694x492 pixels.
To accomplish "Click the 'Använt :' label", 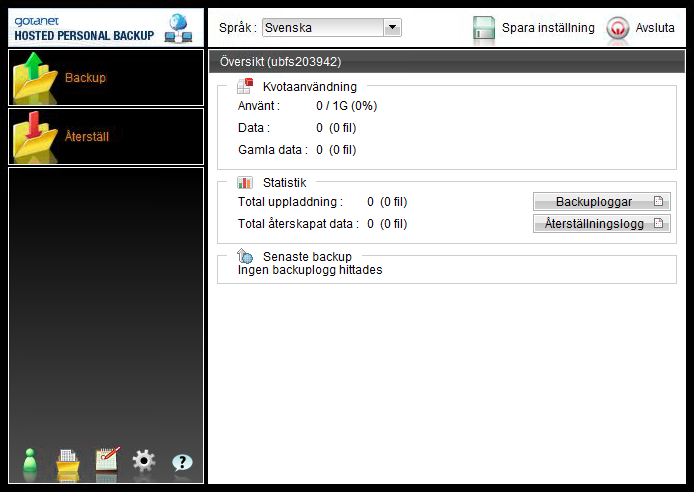I will [x=259, y=106].
